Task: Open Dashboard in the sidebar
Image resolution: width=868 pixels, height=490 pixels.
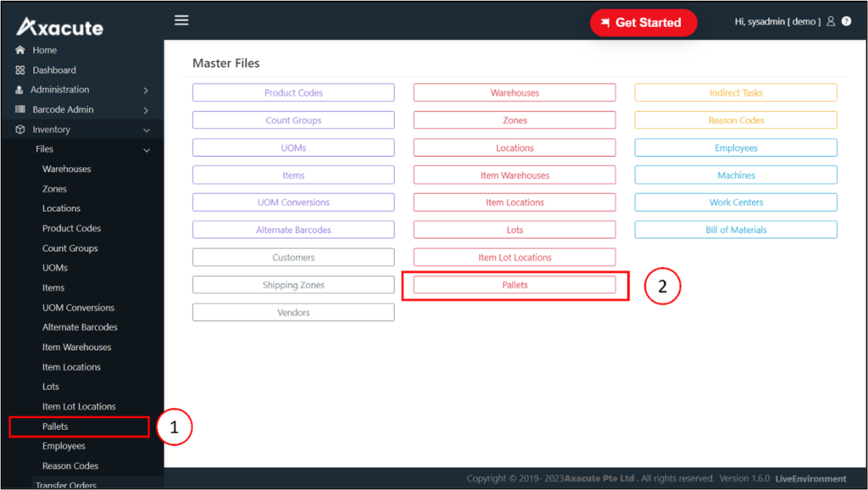Action: pyautogui.click(x=54, y=70)
